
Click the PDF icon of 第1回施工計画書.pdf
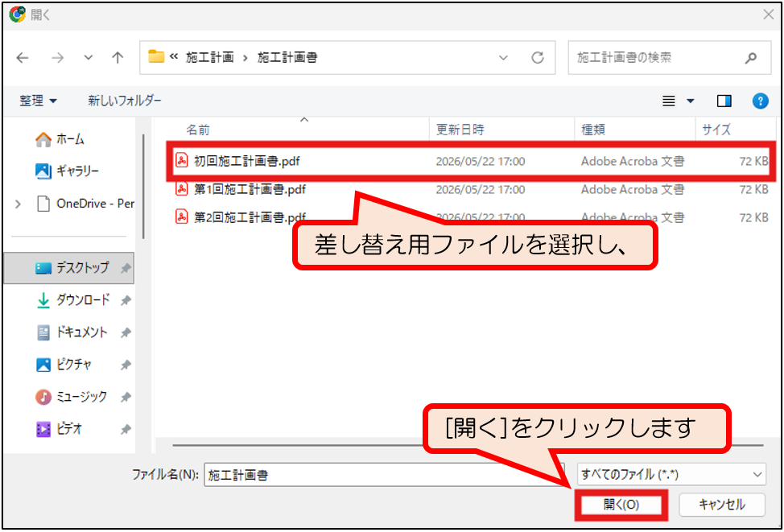[x=181, y=189]
